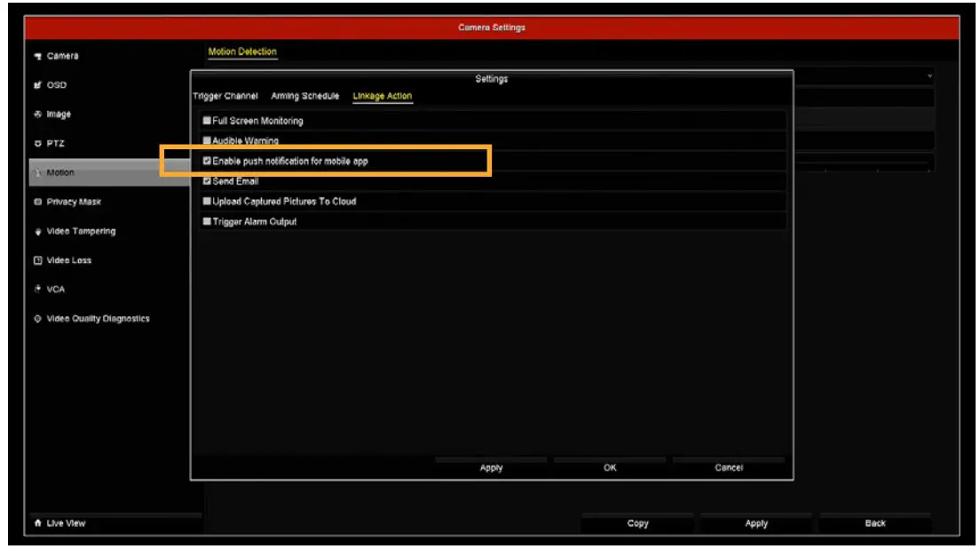The width and height of the screenshot is (980, 549).
Task: Click the Live View home icon
Action: (37, 523)
